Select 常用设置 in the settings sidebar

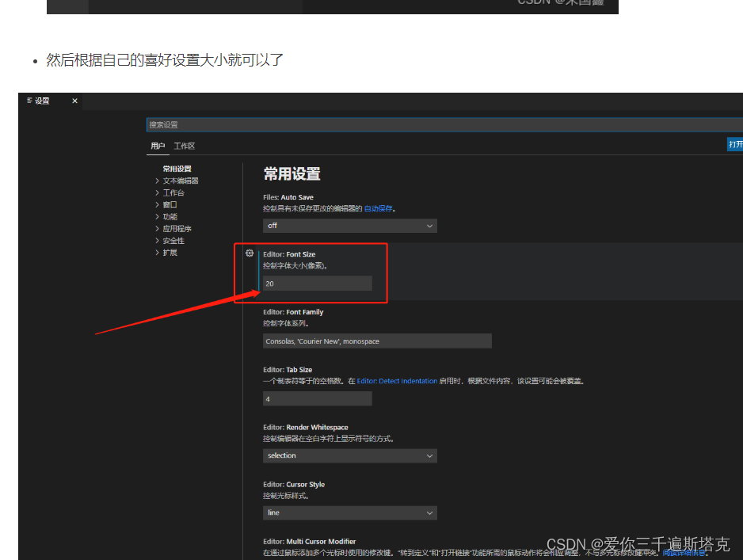pos(176,168)
